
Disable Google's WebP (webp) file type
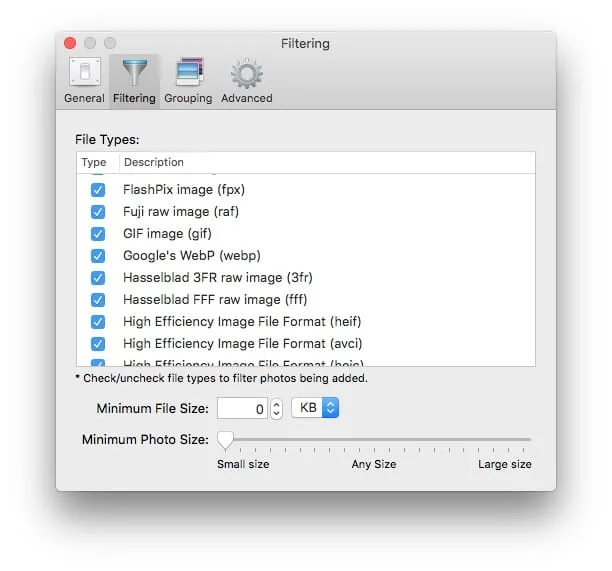click(98, 256)
